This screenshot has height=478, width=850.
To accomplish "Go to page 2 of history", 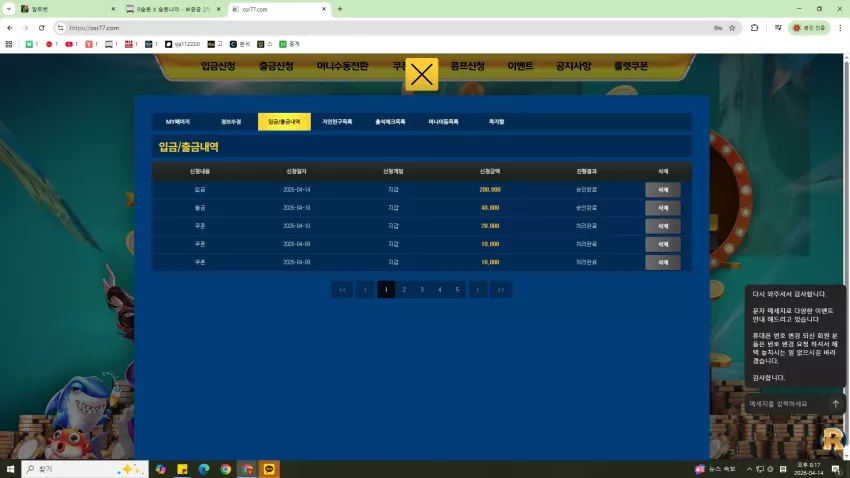I will click(x=404, y=289).
